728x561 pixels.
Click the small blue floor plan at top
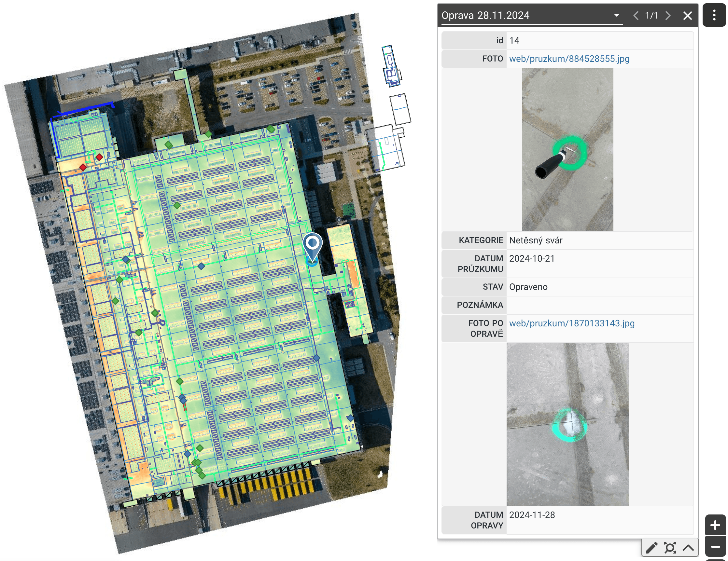391,66
